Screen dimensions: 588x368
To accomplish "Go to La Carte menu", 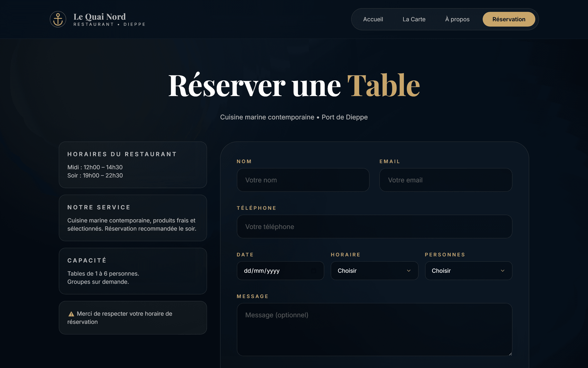I will [414, 19].
